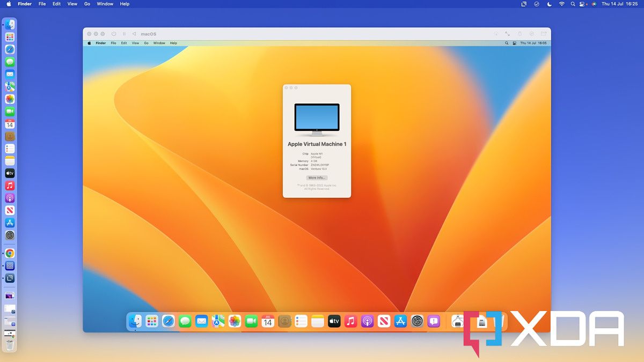
Task: Open host Control Center icon
Action: pyautogui.click(x=582, y=4)
